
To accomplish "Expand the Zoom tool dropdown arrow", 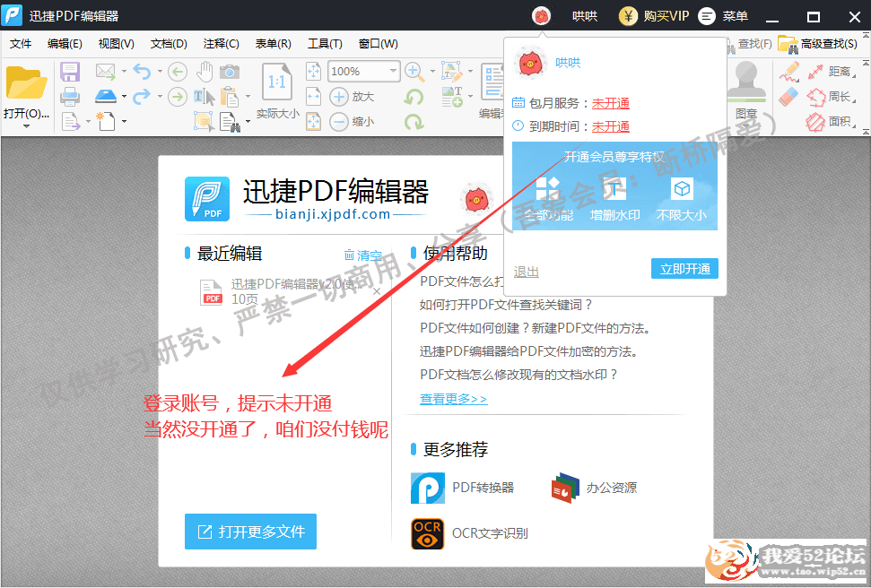I will [432, 72].
